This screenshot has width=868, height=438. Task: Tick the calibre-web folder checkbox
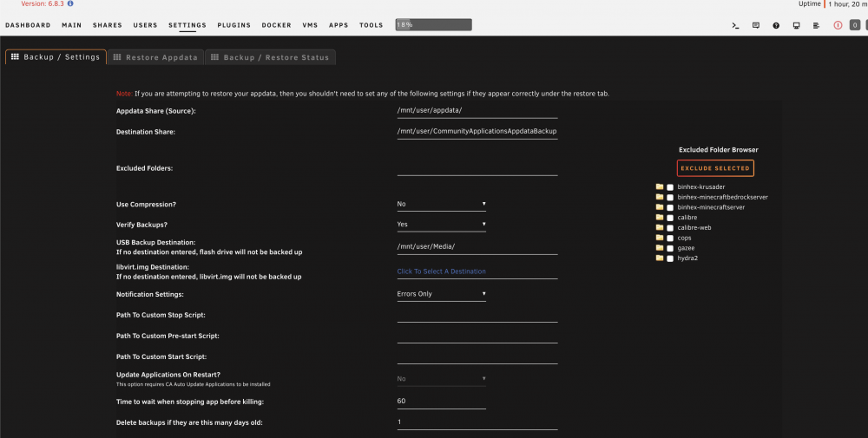click(670, 228)
